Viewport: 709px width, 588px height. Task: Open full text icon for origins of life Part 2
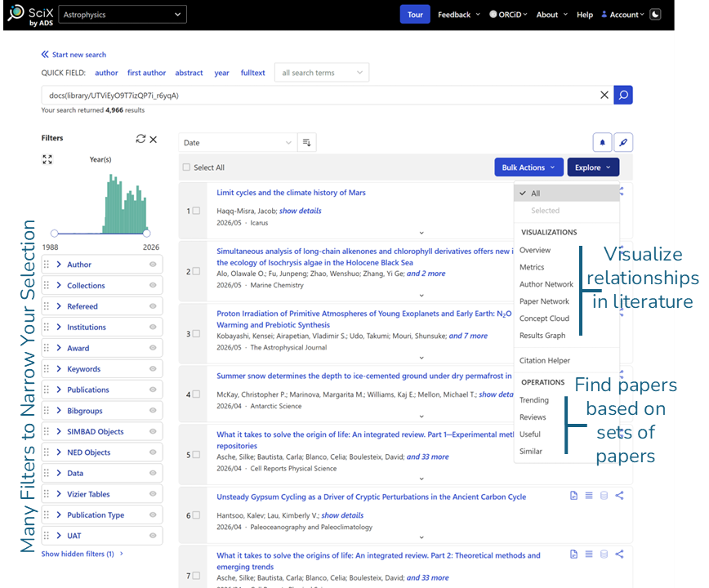point(573,554)
